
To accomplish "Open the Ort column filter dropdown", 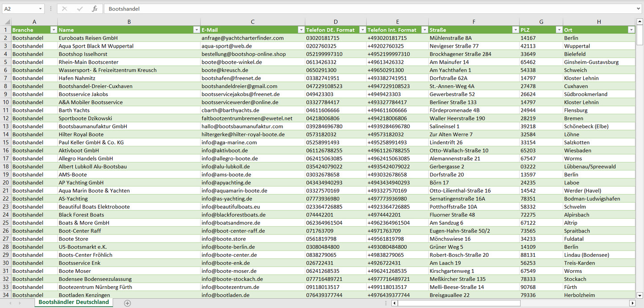I will point(631,30).
